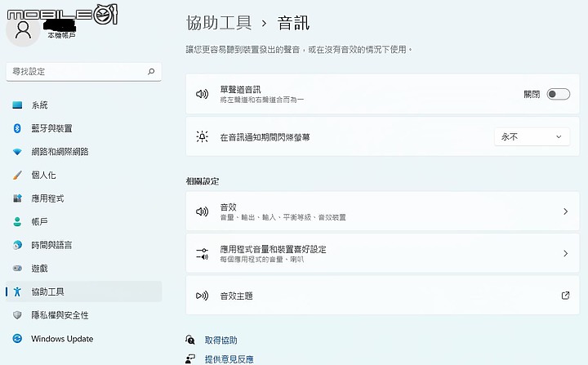Click the person icon for 帳戶
The image size is (588, 365).
[x=17, y=221]
